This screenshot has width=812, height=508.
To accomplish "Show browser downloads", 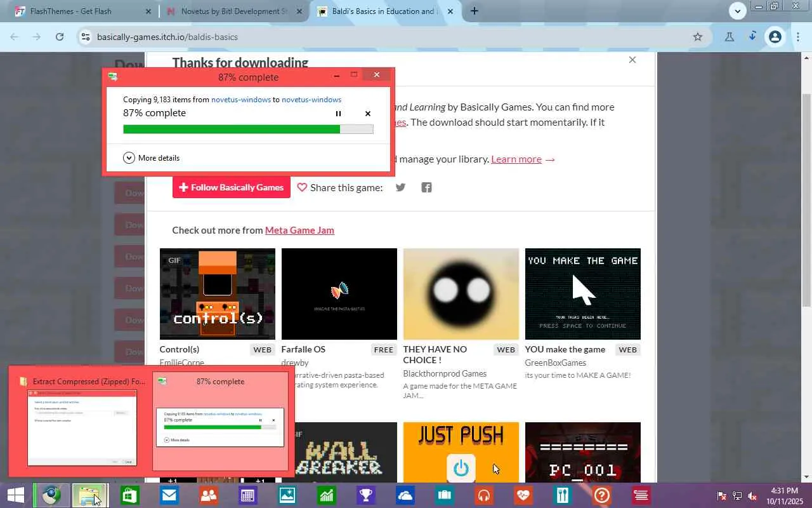I will [x=752, y=37].
